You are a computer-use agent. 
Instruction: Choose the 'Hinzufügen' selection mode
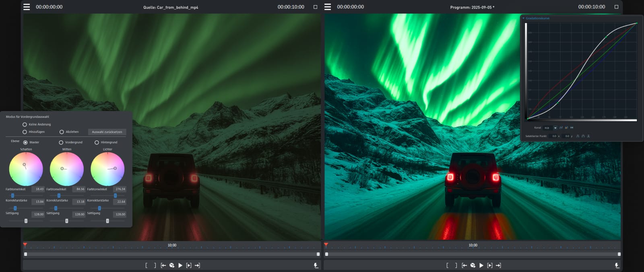pos(25,132)
